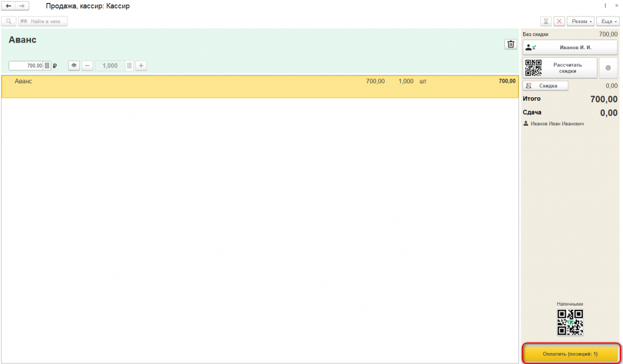Viewport: 623px width, 364px height.
Task: Click the forward arrow navigation icon
Action: [x=23, y=6]
